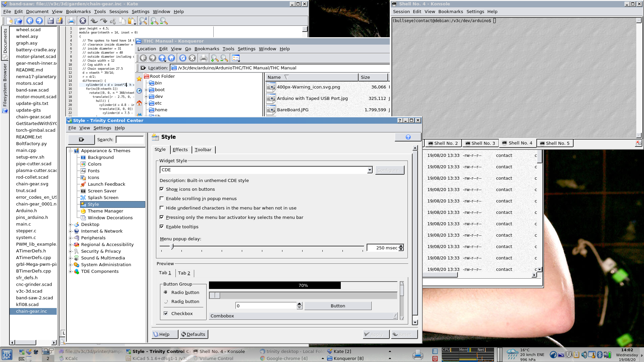644x362 pixels.
Task: Paste clipboard contents in Kate
Action: [132, 21]
